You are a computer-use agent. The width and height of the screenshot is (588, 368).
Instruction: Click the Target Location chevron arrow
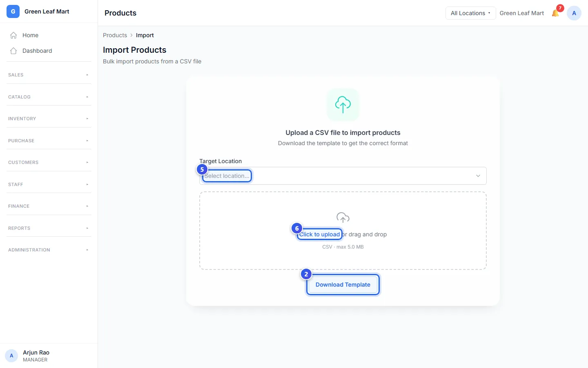click(478, 176)
